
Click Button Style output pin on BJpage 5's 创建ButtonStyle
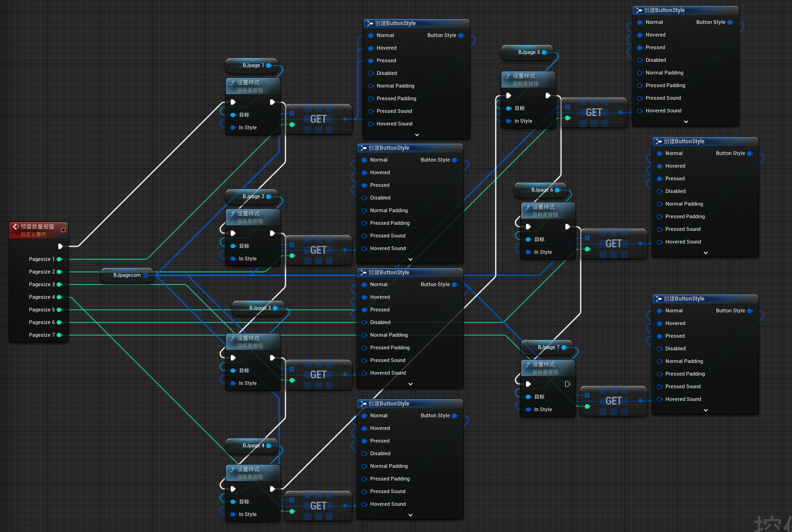[730, 22]
